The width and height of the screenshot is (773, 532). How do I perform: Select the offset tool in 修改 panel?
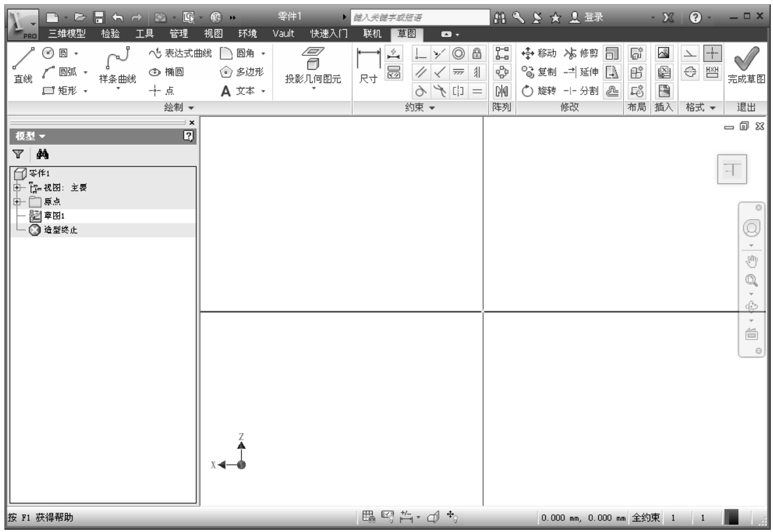tap(612, 91)
